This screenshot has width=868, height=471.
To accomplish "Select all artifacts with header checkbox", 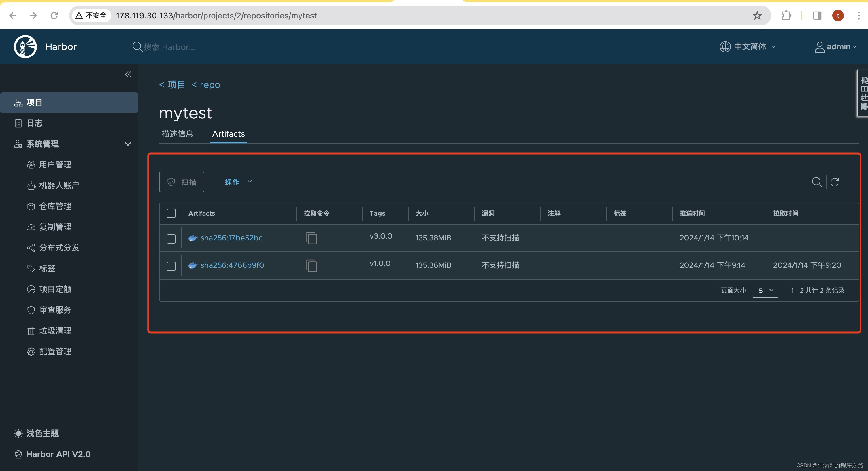I will [171, 213].
